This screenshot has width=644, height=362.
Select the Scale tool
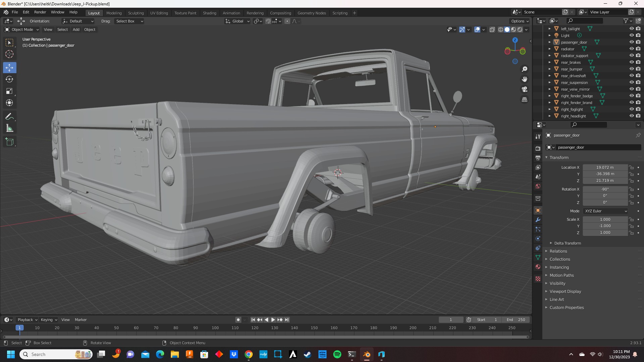9,91
